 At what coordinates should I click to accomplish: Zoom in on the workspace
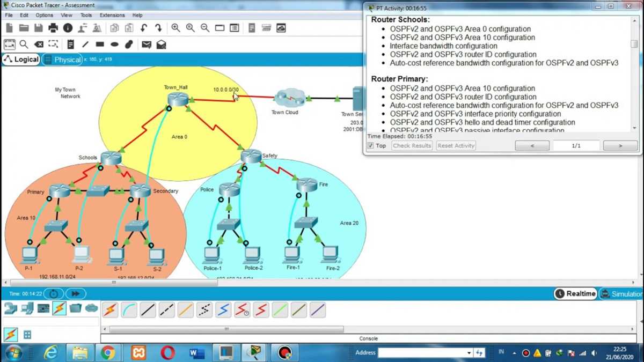175,28
